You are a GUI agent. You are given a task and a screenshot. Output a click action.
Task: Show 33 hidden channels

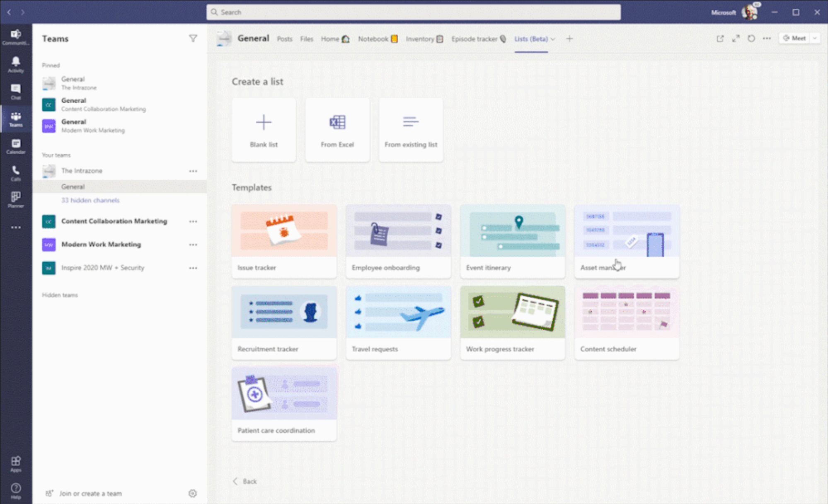90,200
